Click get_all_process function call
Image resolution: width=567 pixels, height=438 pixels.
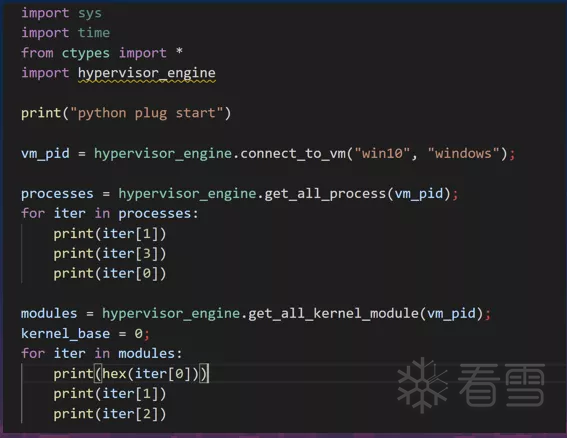(x=325, y=194)
